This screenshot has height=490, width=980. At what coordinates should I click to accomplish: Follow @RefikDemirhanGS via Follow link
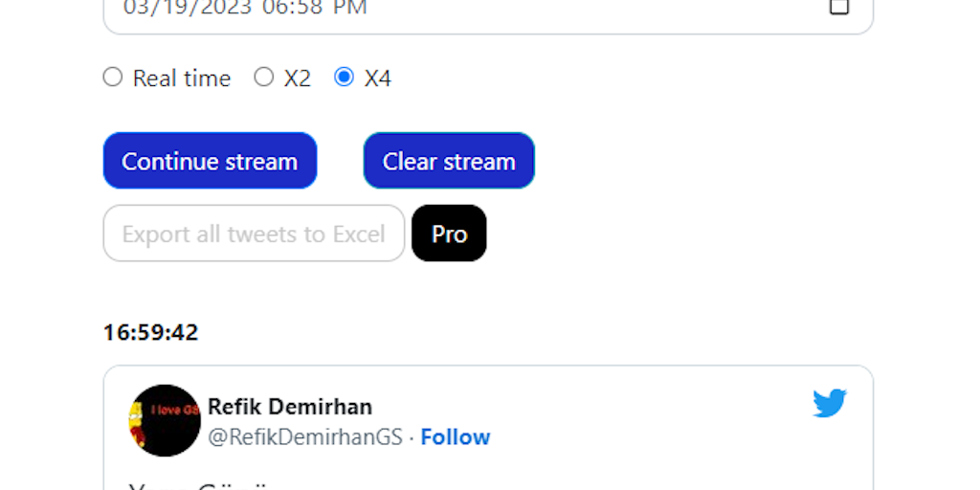coord(456,437)
